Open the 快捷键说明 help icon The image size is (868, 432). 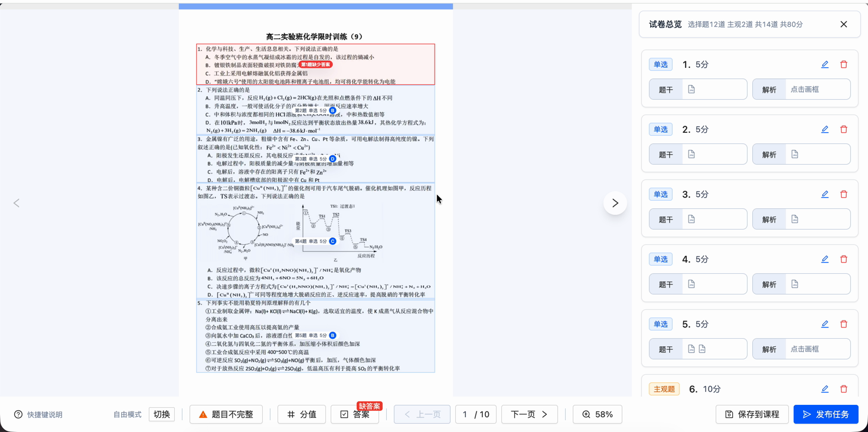[18, 414]
